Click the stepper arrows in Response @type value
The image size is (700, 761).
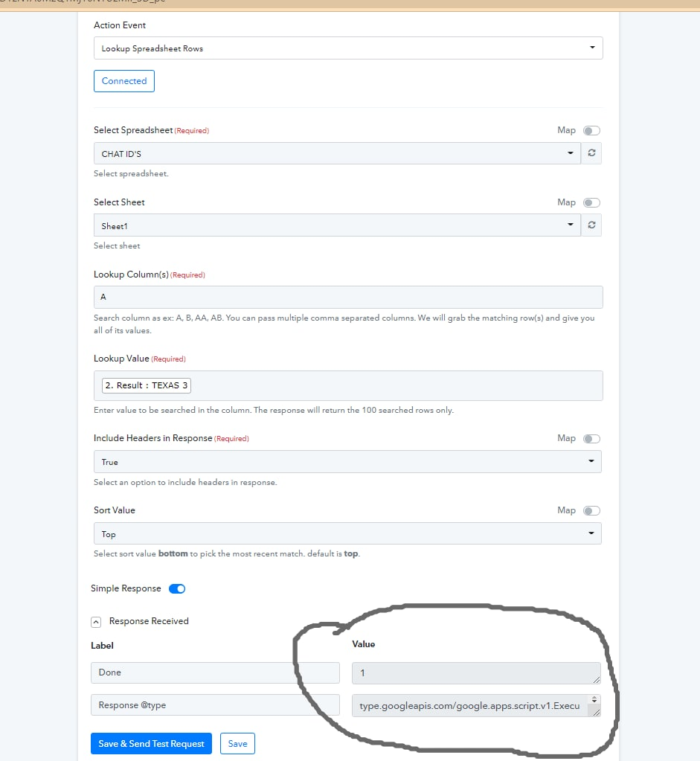point(594,699)
